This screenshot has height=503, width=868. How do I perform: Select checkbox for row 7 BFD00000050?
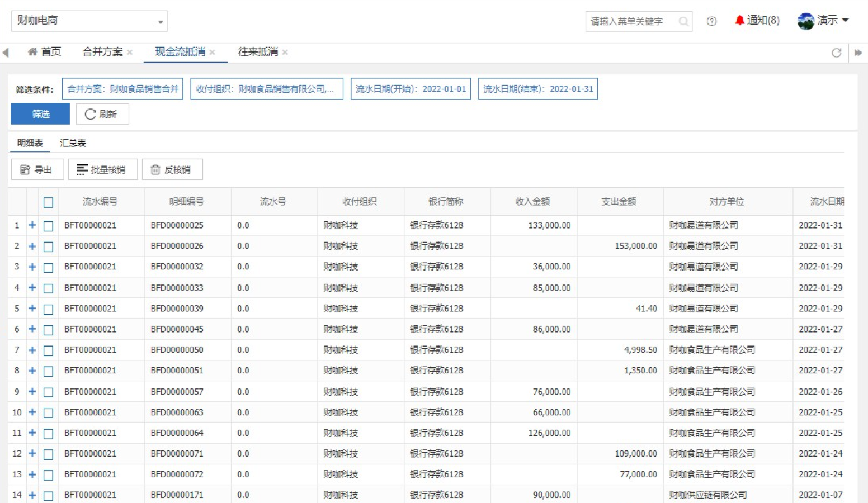49,350
